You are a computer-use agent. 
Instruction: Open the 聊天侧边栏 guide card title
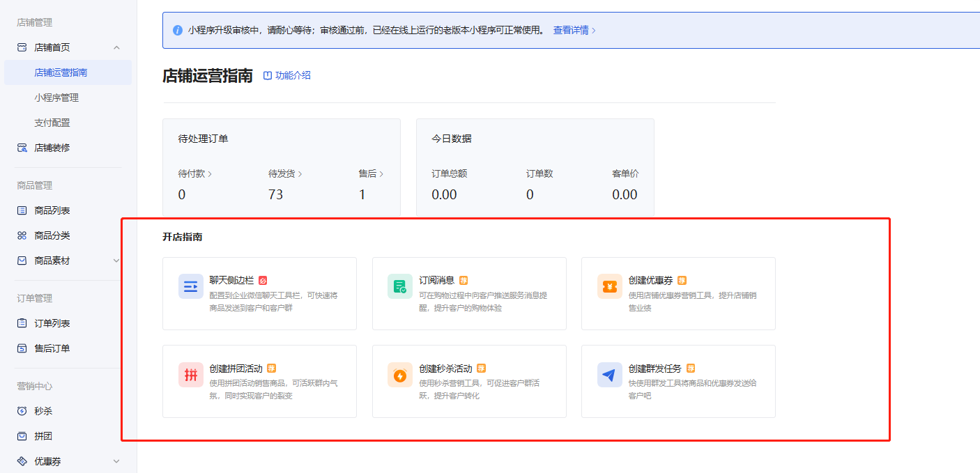click(231, 281)
